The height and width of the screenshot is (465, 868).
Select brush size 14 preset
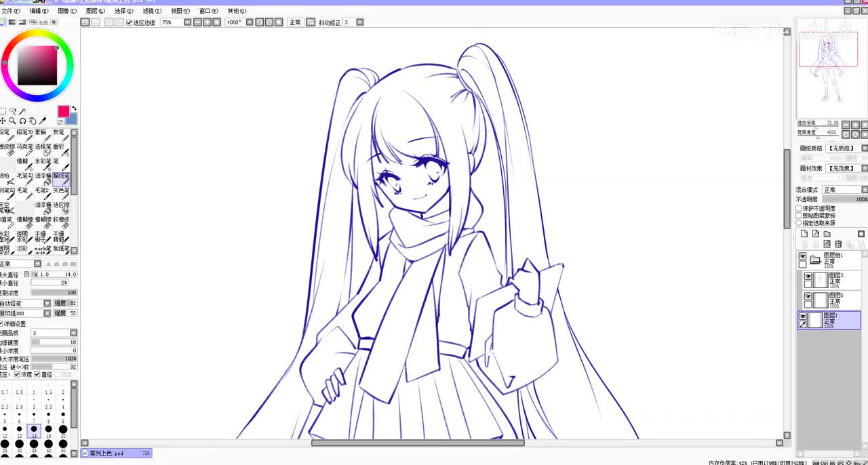click(x=34, y=430)
